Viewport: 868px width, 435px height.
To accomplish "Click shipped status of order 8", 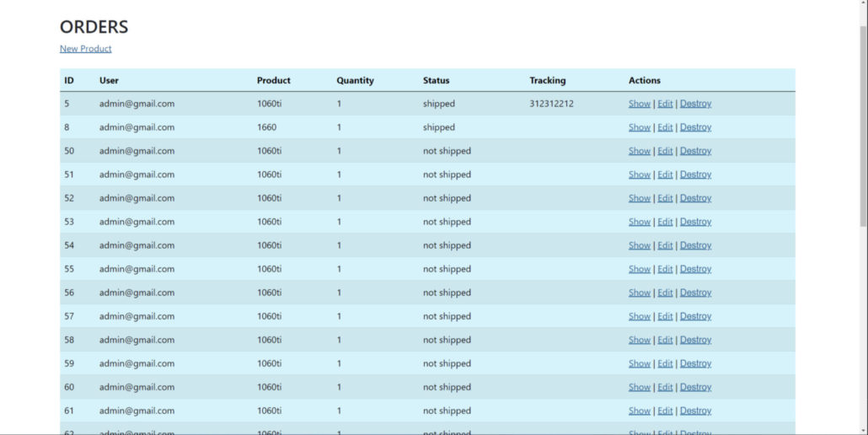I will pyautogui.click(x=439, y=127).
